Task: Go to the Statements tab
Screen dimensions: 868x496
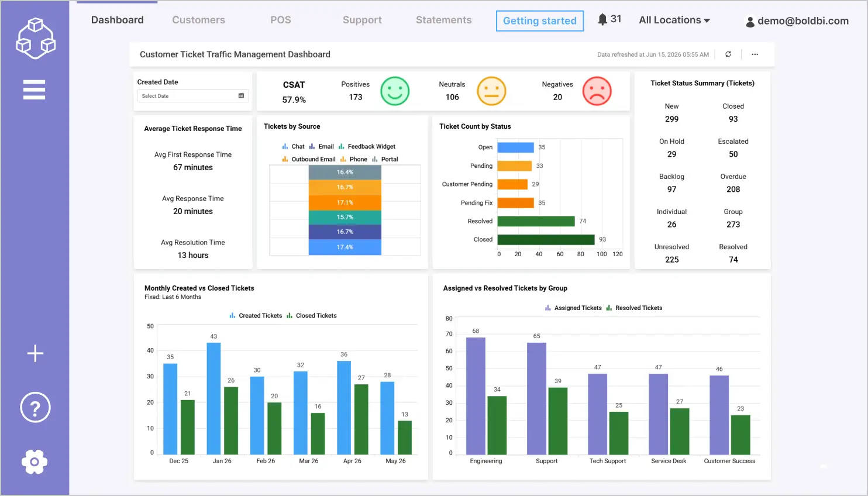Action: [443, 20]
